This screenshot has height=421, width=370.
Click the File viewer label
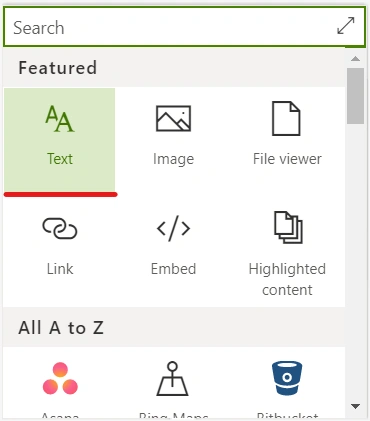(x=287, y=159)
